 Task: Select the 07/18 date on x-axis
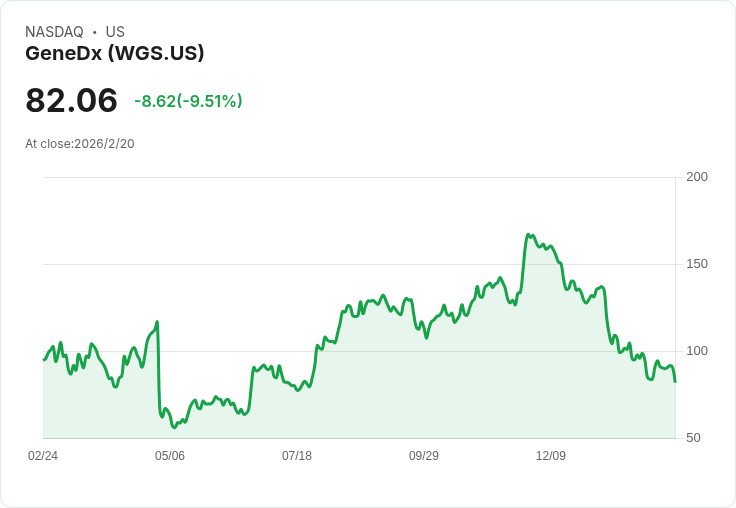click(297, 456)
